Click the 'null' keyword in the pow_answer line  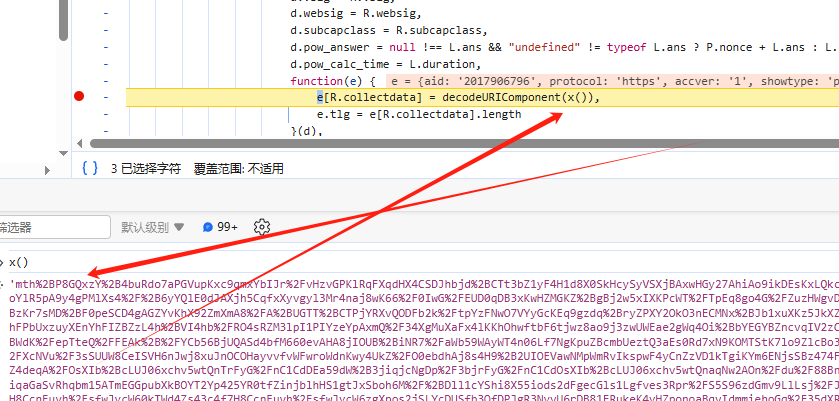pos(402,47)
